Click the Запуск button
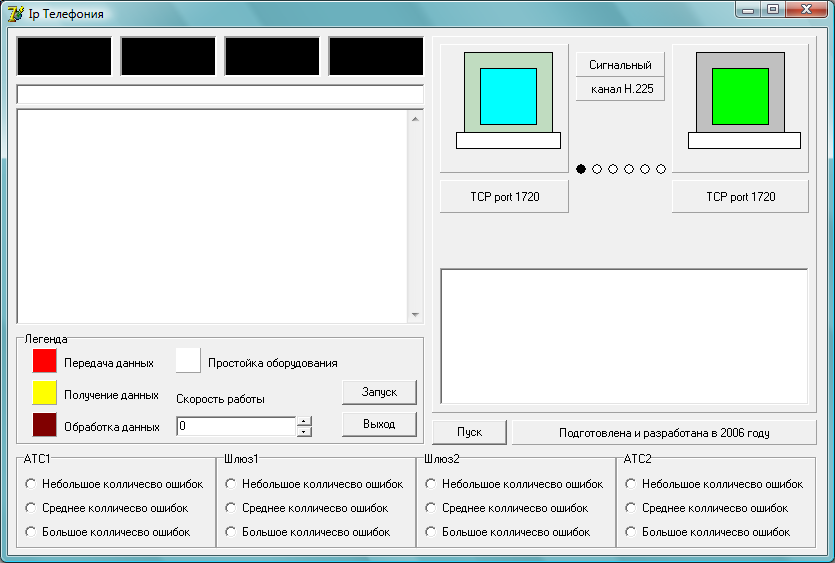 click(x=379, y=392)
